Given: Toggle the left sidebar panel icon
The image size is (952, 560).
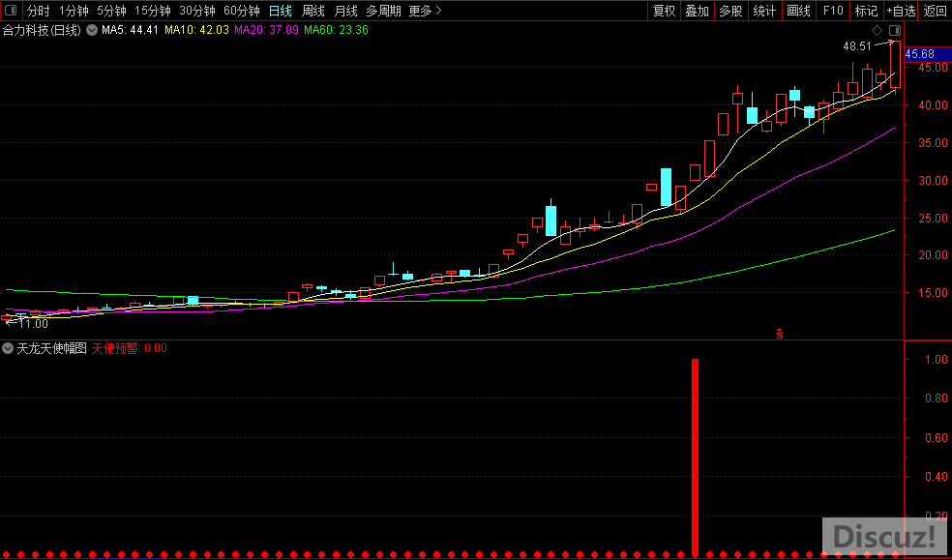Looking at the screenshot, I should pyautogui.click(x=11, y=11).
